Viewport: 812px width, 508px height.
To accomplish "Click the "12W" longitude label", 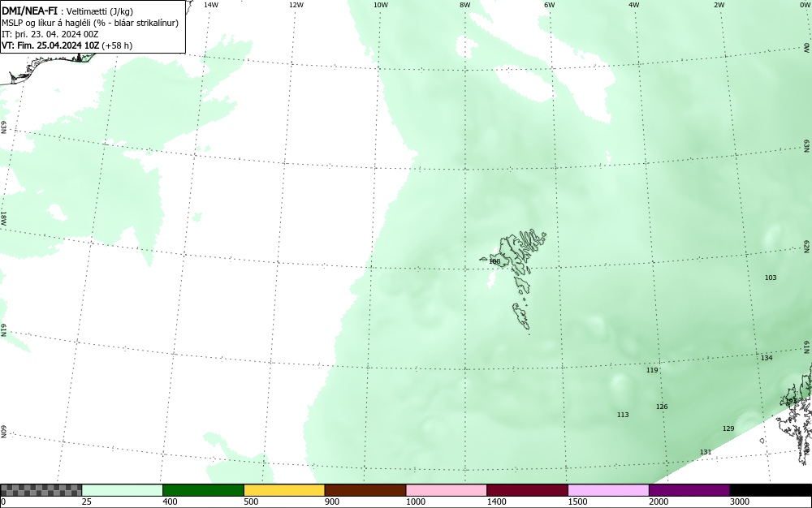I will [x=296, y=5].
